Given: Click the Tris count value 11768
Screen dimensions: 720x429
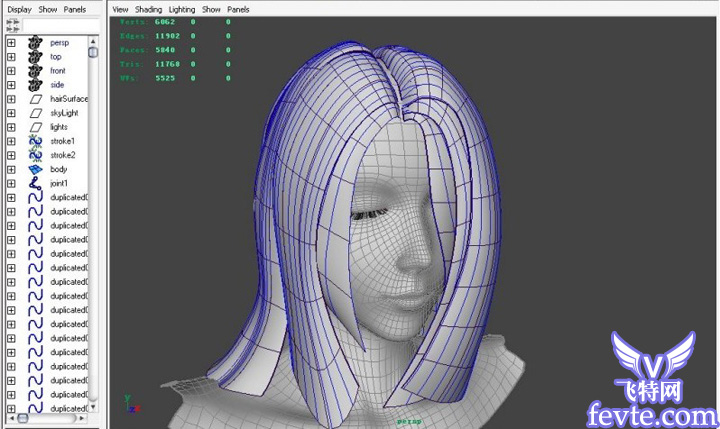Looking at the screenshot, I should pos(167,64).
